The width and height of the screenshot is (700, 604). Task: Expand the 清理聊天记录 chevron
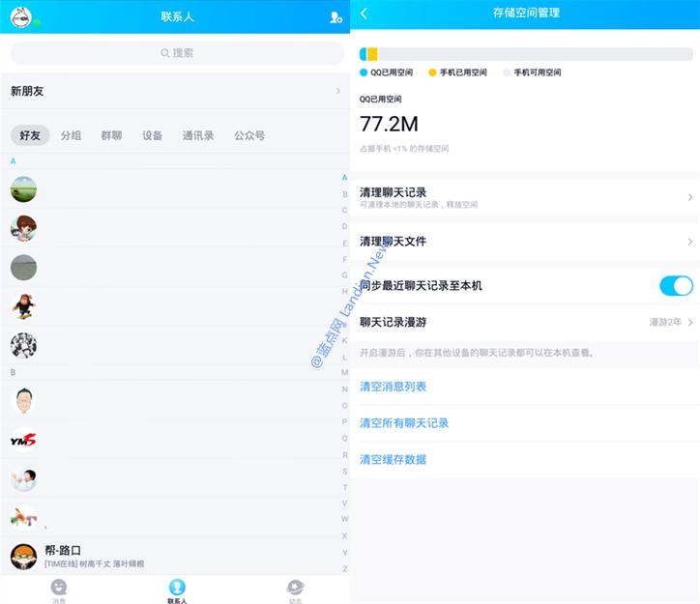click(x=690, y=197)
